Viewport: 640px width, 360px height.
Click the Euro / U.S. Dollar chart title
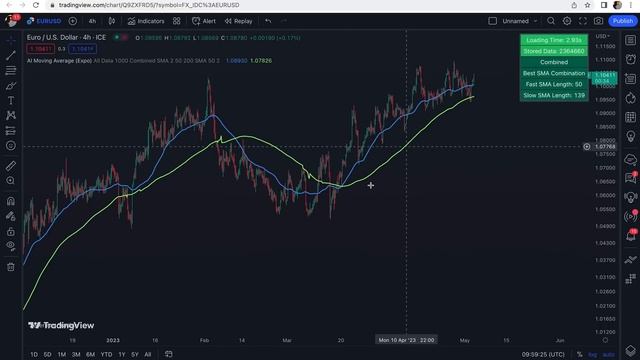tap(66, 37)
